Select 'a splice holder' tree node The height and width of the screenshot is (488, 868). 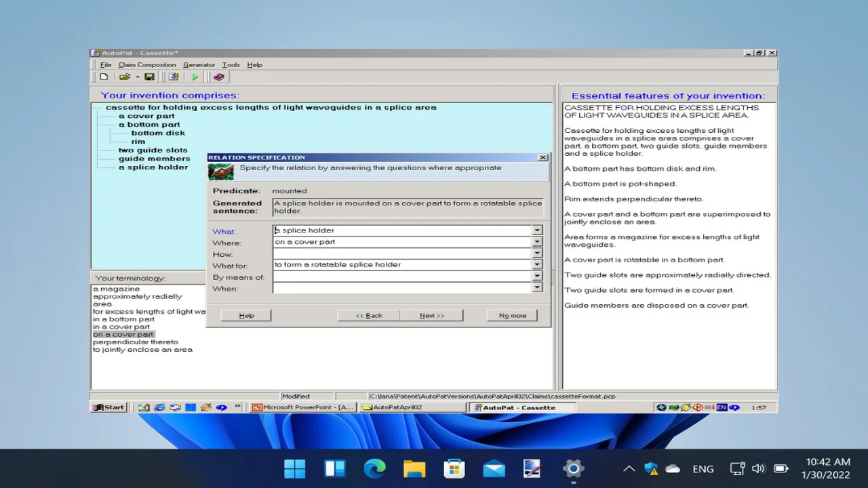153,167
